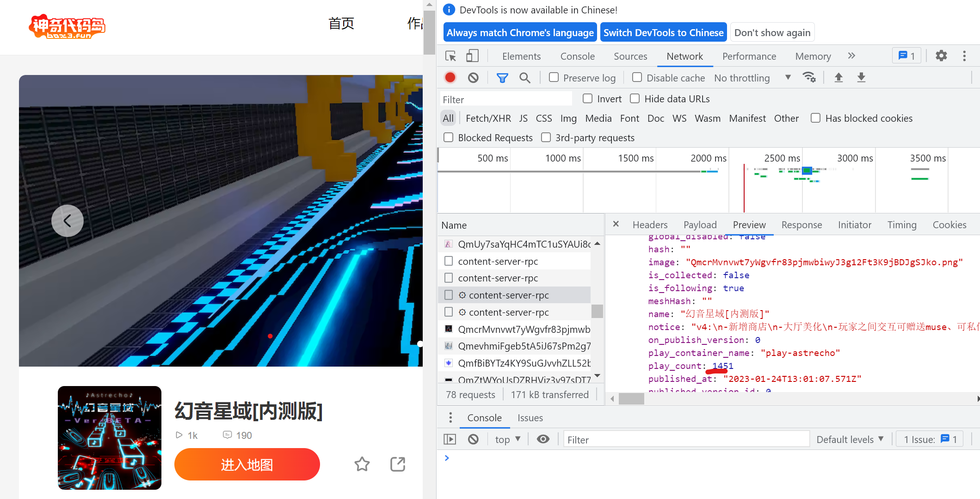Show the console sidebar

pos(450,439)
